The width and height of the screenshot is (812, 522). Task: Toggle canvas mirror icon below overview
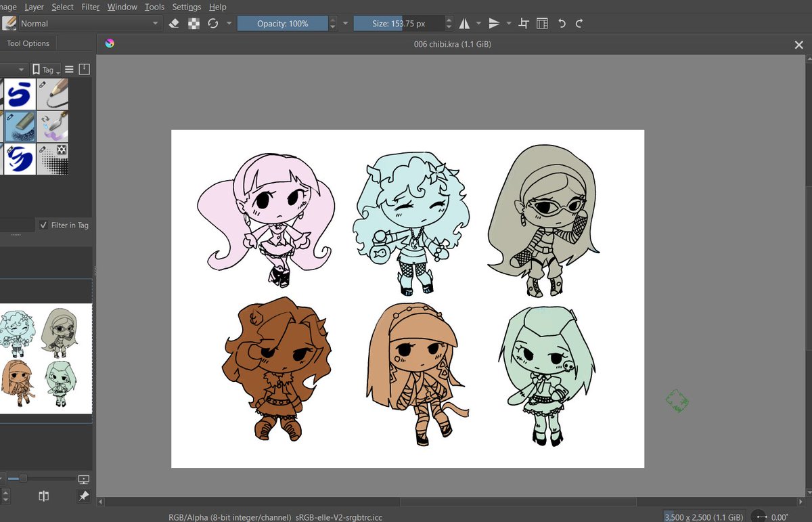[44, 496]
